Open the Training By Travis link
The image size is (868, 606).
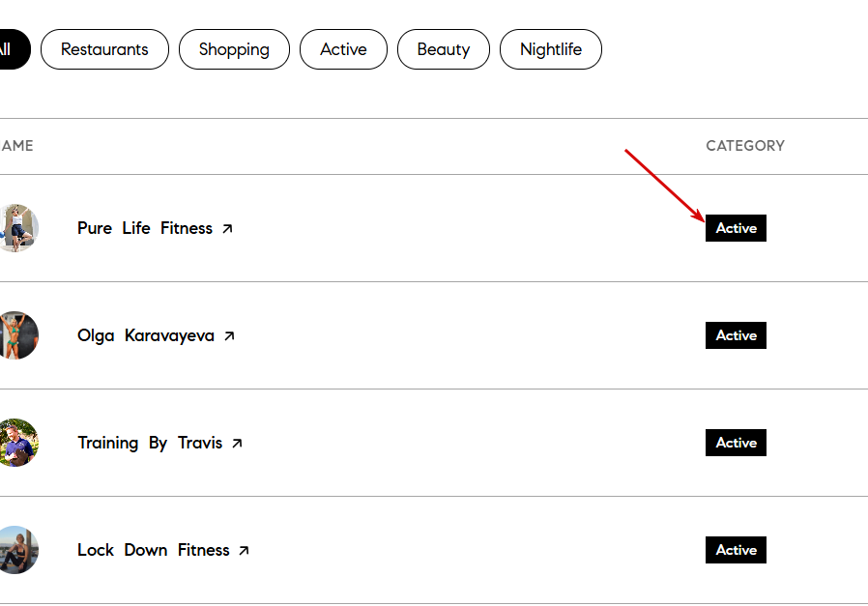[x=150, y=443]
